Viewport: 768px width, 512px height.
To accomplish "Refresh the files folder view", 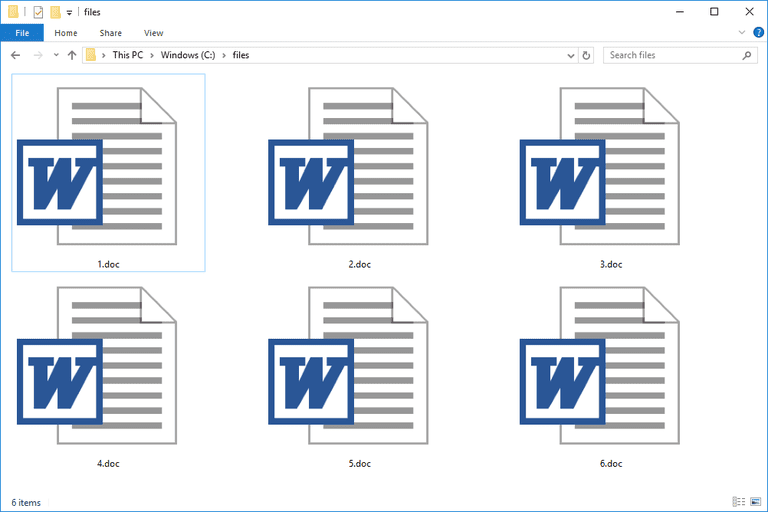I will click(586, 55).
